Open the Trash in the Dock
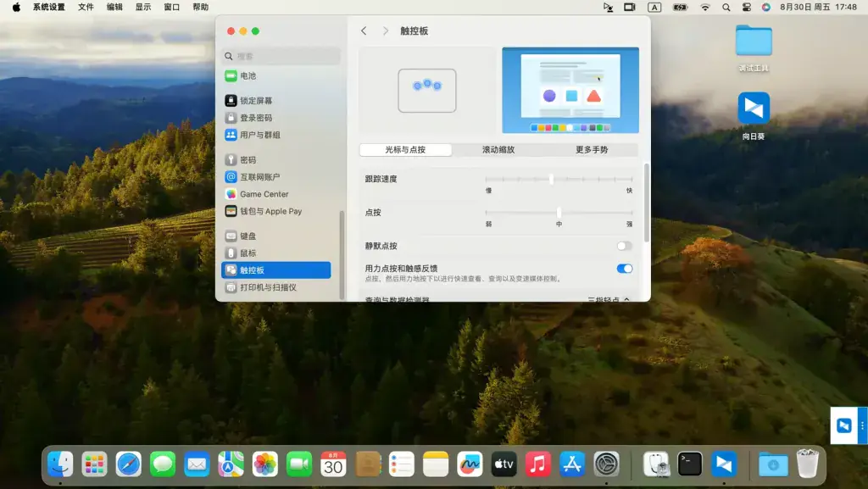The width and height of the screenshot is (868, 489). 807,464
